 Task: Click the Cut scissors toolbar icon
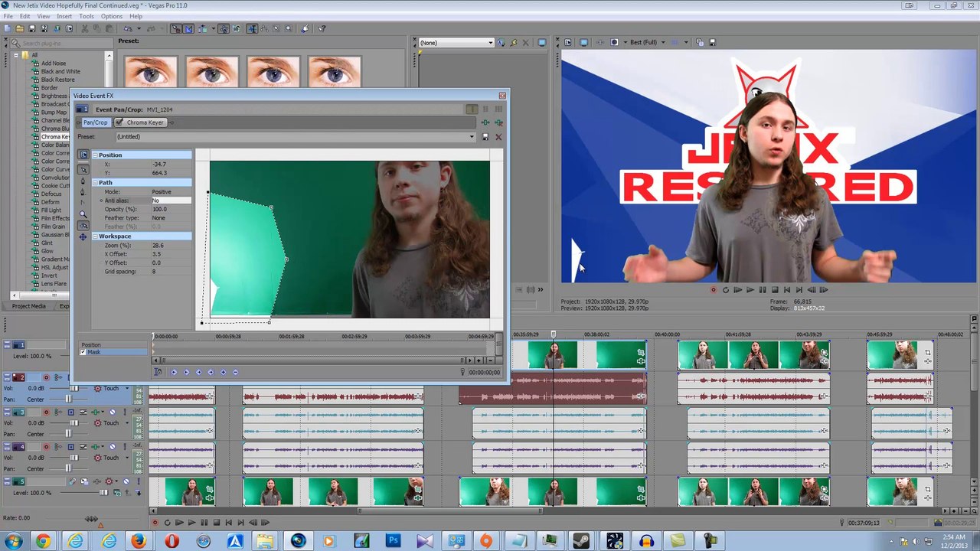pyautogui.click(x=86, y=29)
